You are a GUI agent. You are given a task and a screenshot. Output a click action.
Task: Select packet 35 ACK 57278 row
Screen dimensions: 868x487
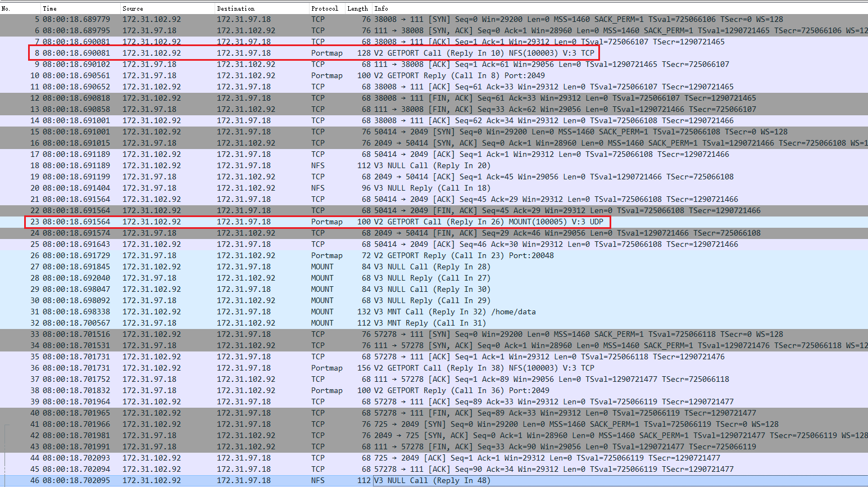click(x=434, y=357)
